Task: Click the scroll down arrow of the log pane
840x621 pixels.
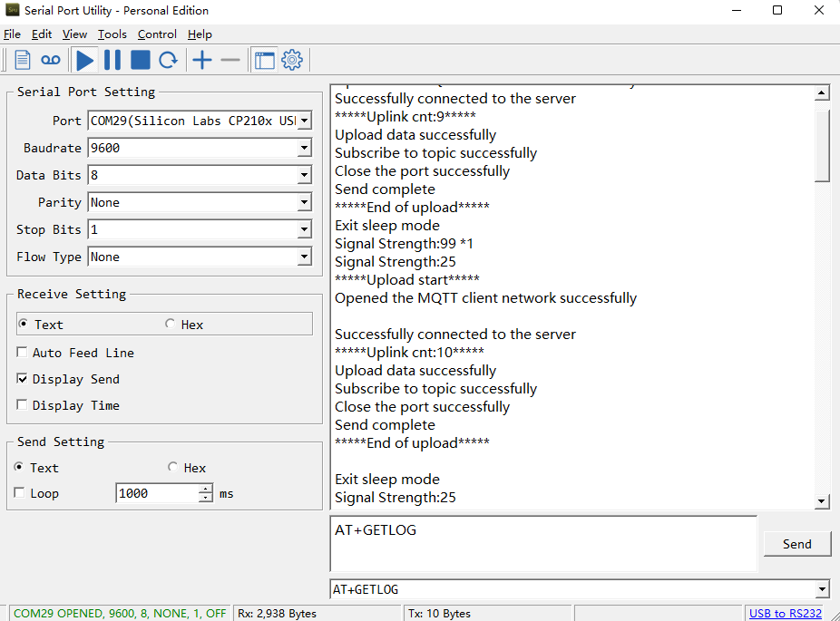Action: (x=822, y=501)
